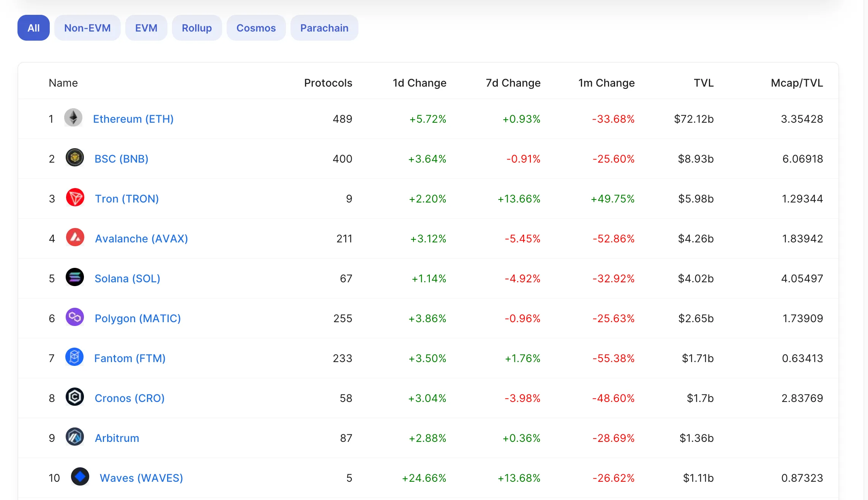Switch to the Non-EVM filter
Image resolution: width=868 pixels, height=500 pixels.
[87, 28]
